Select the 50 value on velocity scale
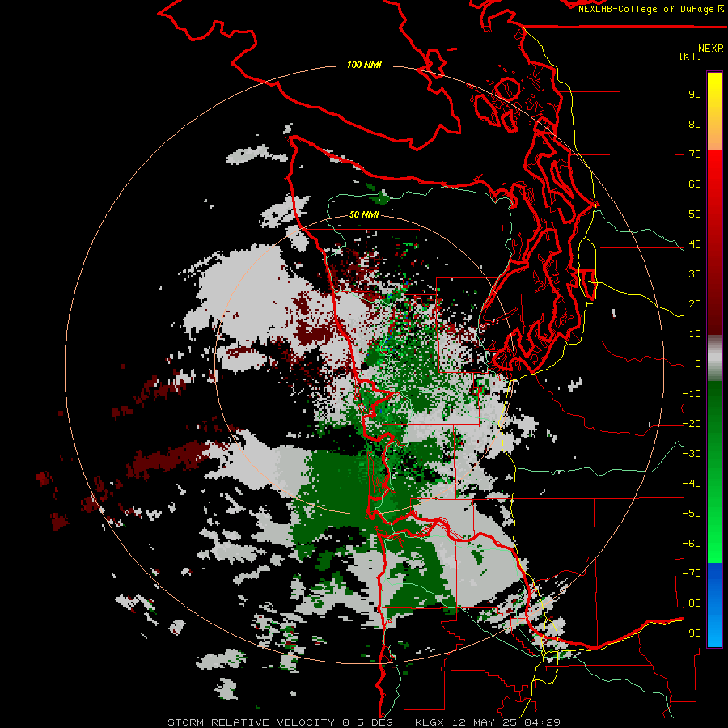Screen dimensions: 728x728 695,214
